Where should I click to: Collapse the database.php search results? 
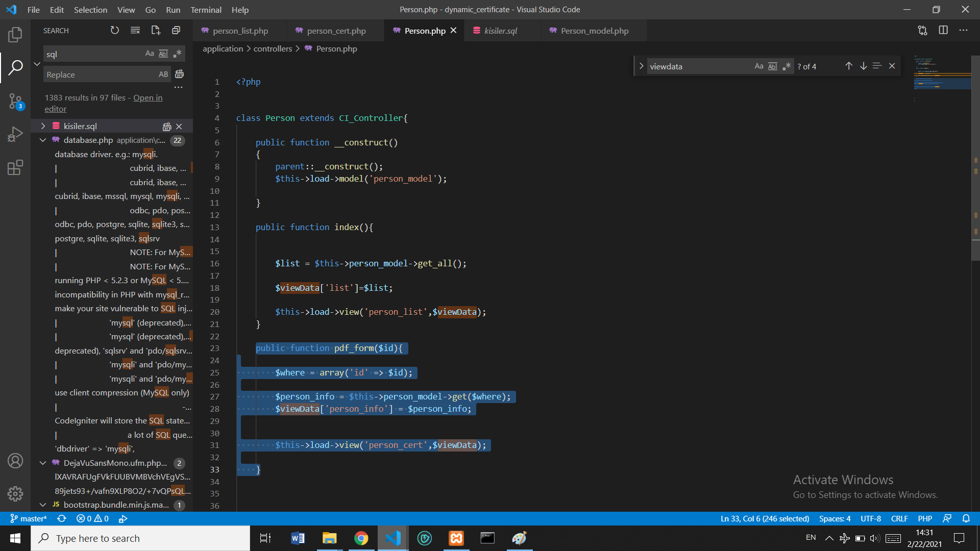pyautogui.click(x=42, y=140)
